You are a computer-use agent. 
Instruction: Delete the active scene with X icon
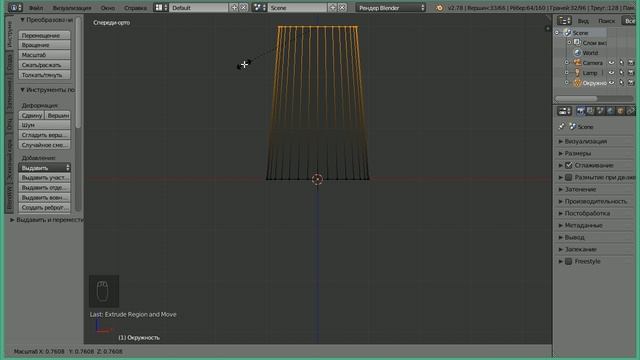[x=342, y=7]
